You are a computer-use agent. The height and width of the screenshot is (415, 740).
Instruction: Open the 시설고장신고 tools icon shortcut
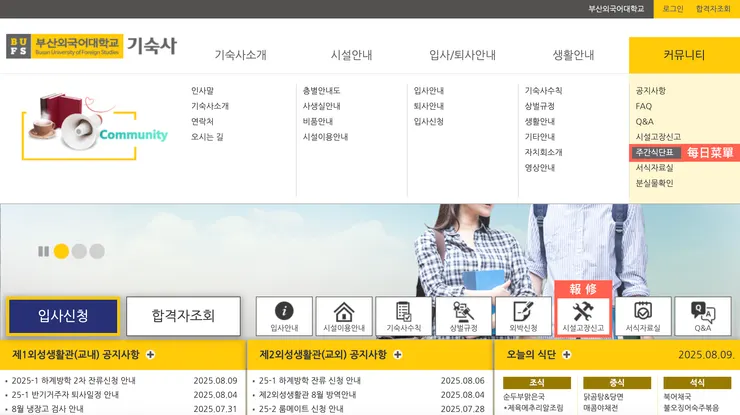[x=583, y=316]
